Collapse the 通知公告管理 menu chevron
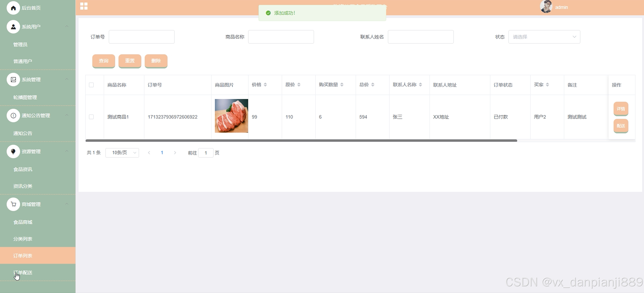This screenshot has height=293, width=644. (x=67, y=115)
